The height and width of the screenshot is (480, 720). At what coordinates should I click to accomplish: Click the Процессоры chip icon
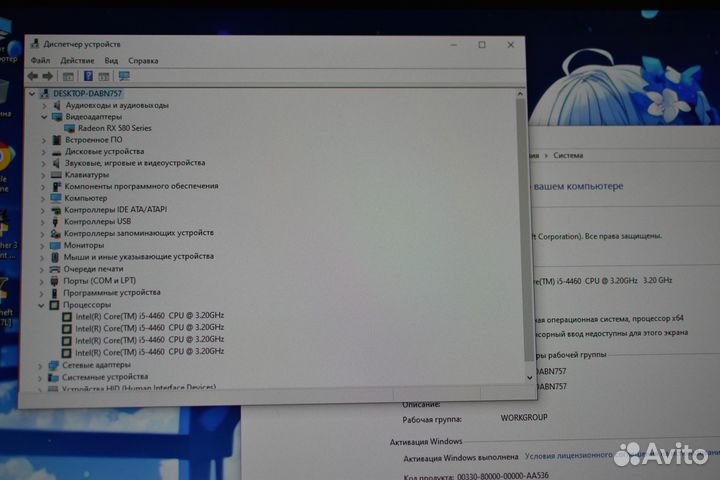[x=54, y=305]
